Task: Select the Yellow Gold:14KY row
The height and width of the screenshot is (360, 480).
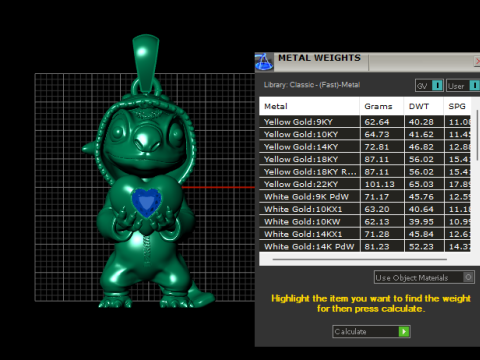Action: (365, 147)
